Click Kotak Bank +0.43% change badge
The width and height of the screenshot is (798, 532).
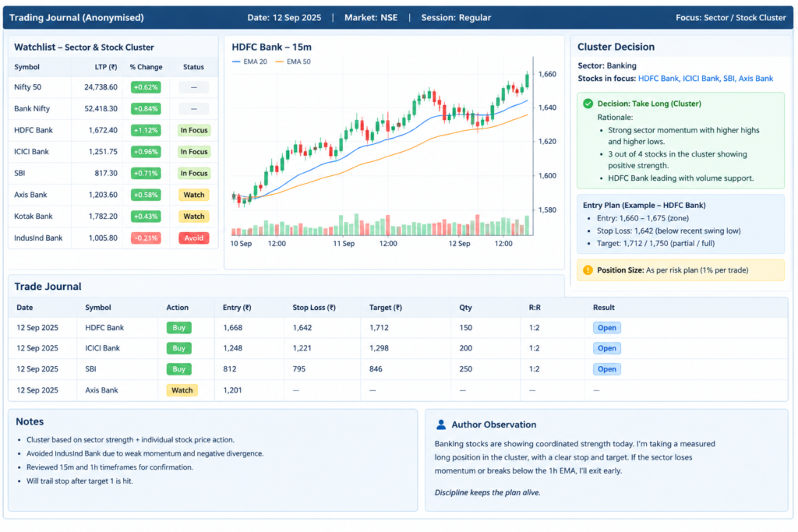[x=146, y=217]
